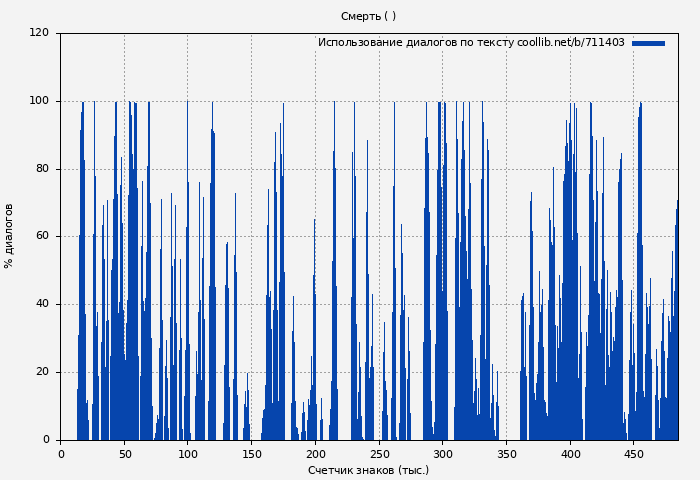
Task: Click the "% диалогов" vertical axis label
Action: point(10,236)
